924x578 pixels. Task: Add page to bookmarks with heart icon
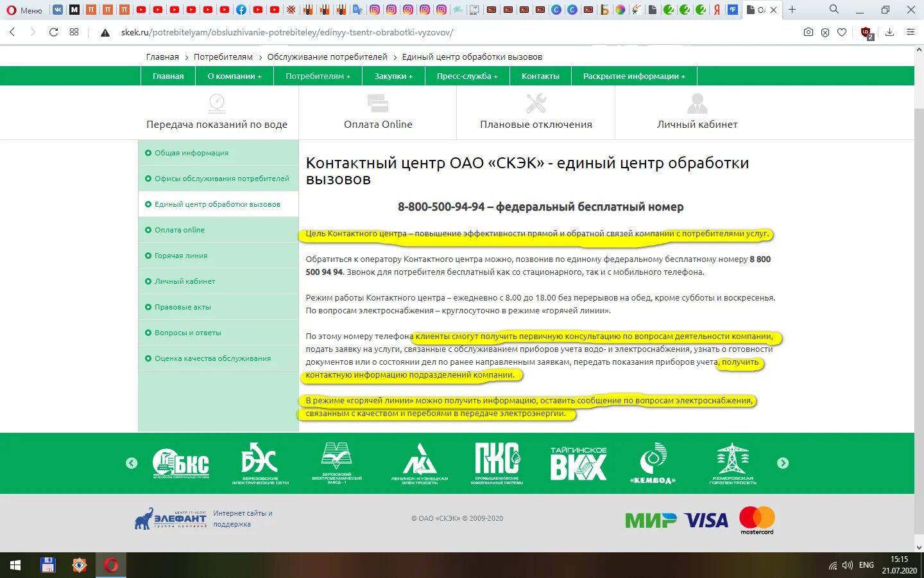(842, 32)
